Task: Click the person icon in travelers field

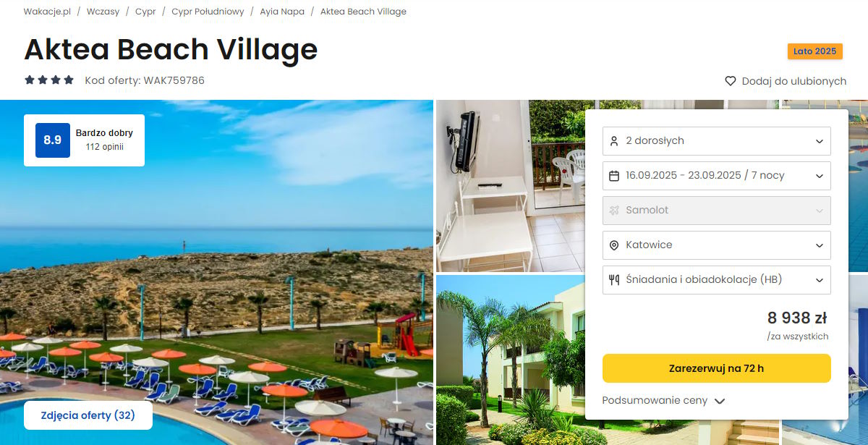Action: tap(614, 141)
